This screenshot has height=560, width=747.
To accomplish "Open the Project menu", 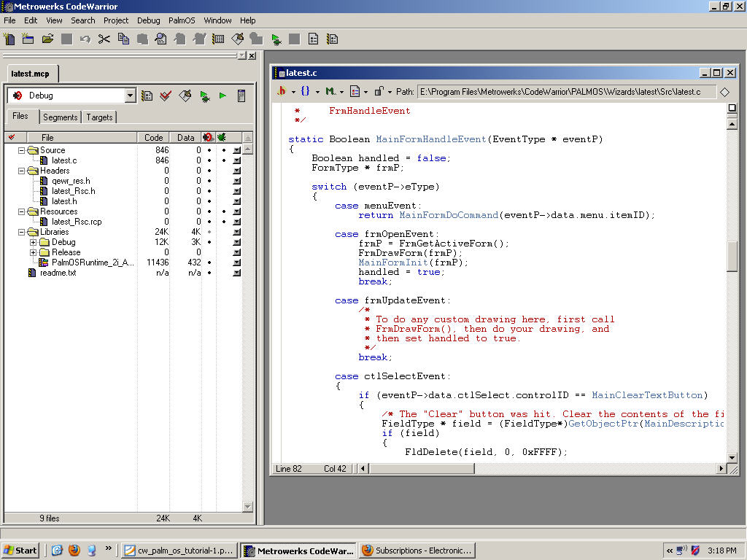I will (x=116, y=20).
